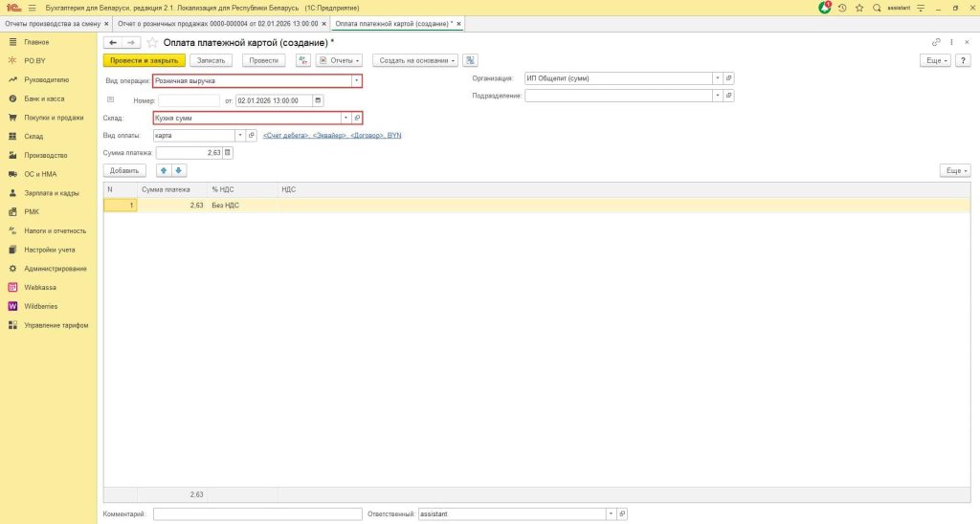Open calendar picker next to date field

click(319, 100)
